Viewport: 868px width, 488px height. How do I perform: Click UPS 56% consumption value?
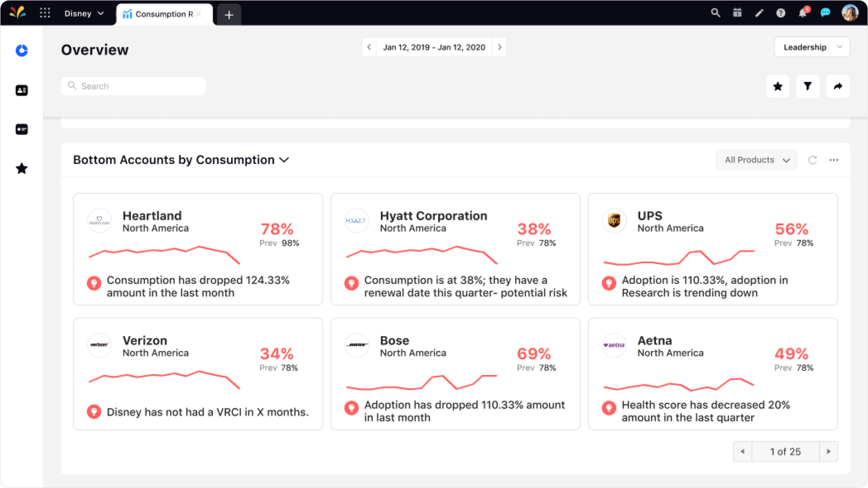pyautogui.click(x=792, y=229)
